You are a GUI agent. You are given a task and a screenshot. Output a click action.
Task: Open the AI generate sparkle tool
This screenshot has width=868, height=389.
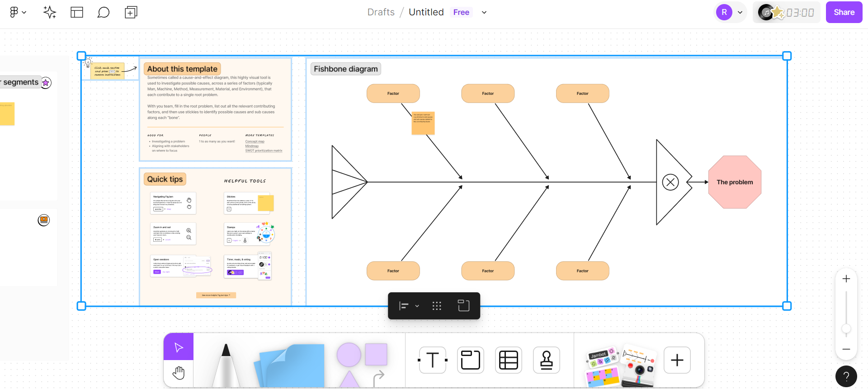pos(49,12)
